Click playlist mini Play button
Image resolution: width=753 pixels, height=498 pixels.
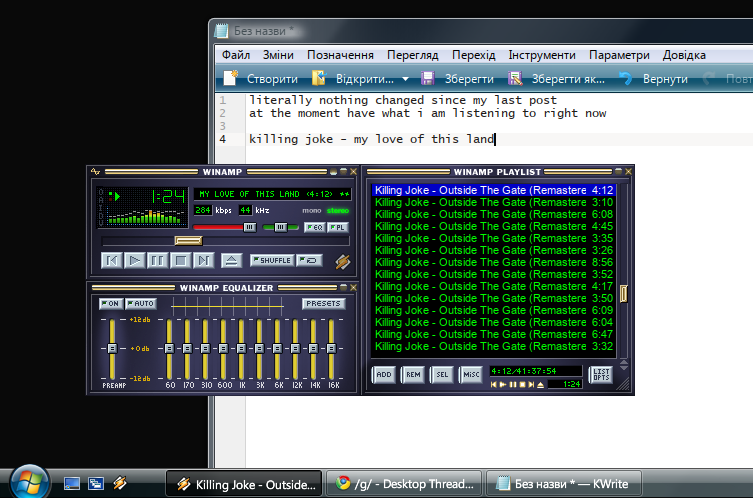coord(503,385)
